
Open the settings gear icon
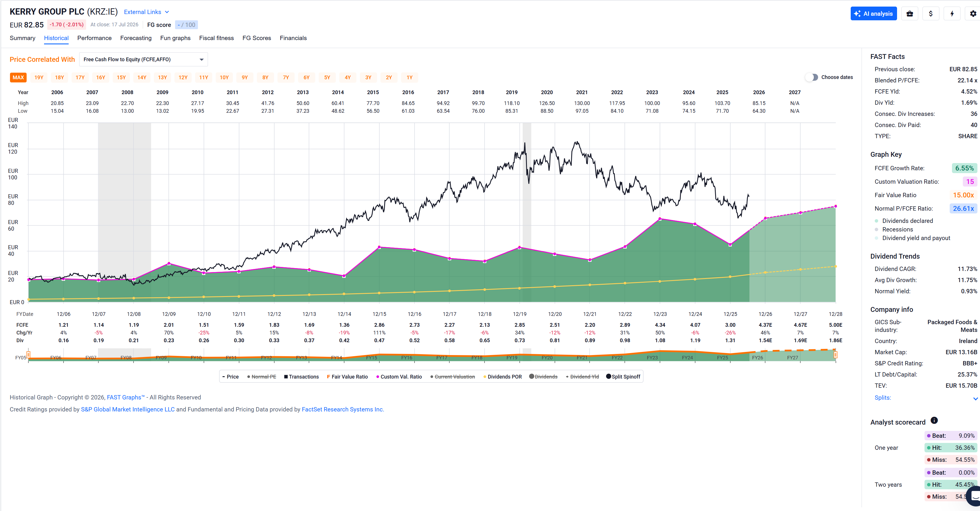[972, 14]
